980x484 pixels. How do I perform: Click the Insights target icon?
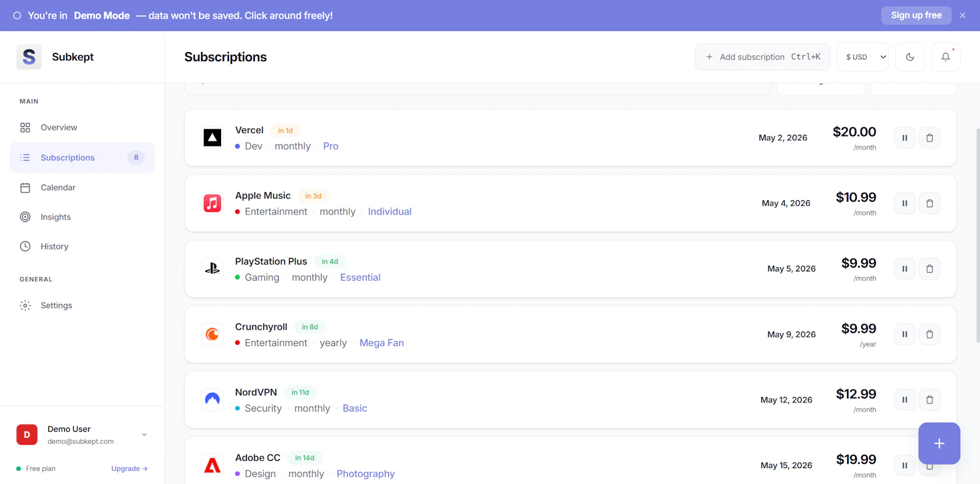pos(25,217)
